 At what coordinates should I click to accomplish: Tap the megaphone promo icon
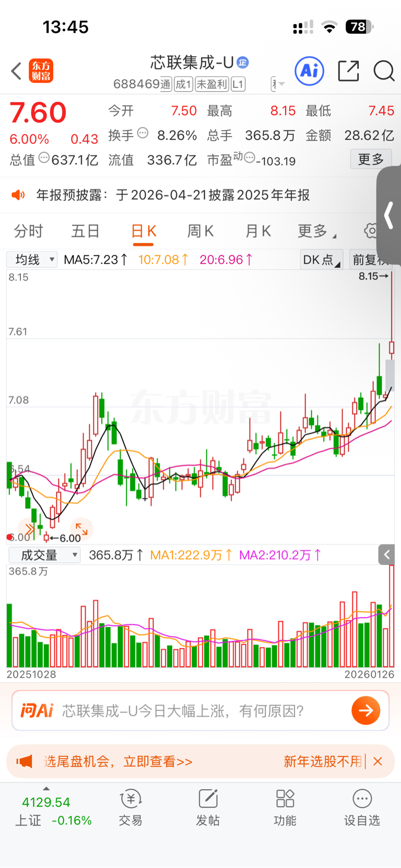(24, 762)
